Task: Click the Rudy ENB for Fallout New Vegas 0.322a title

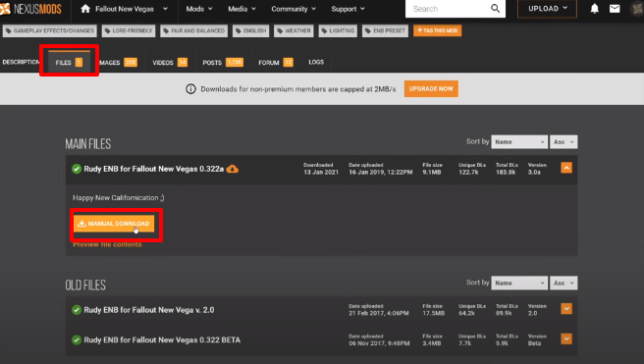Action: coord(153,169)
